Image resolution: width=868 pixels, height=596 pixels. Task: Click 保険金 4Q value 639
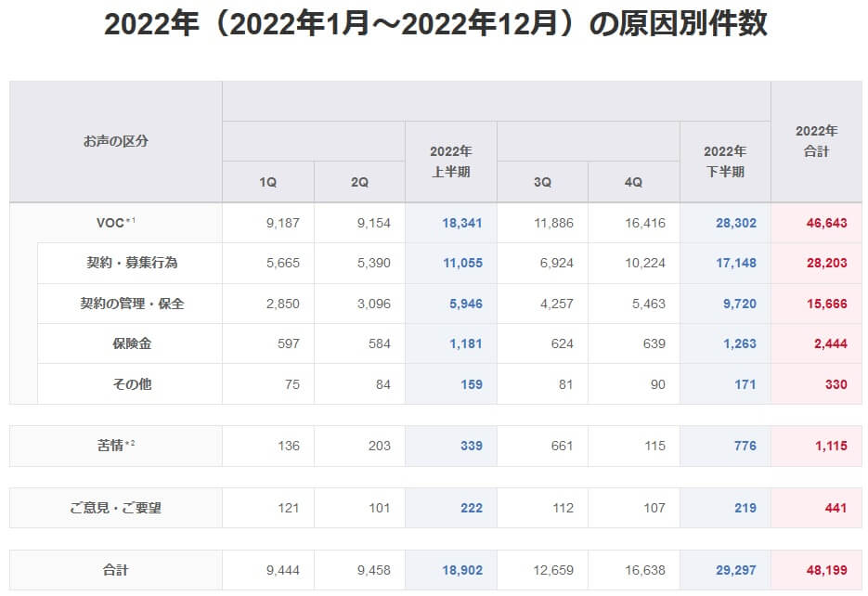[654, 343]
